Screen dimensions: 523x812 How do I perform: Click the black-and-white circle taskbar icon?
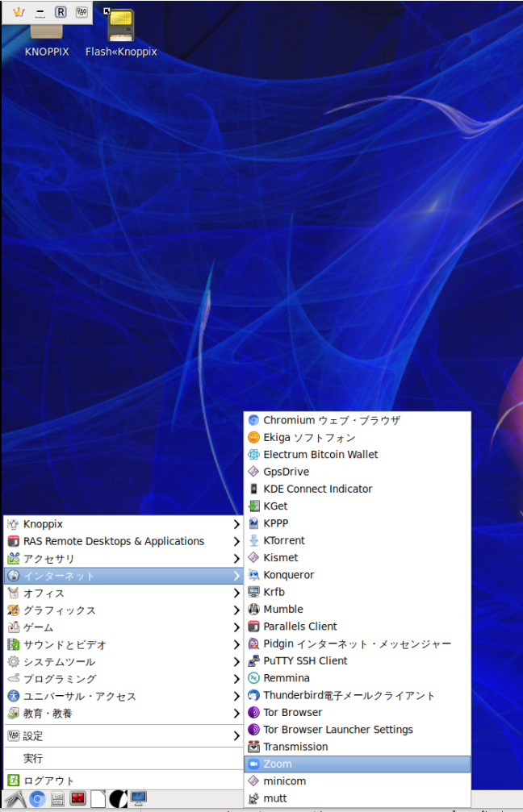(118, 799)
